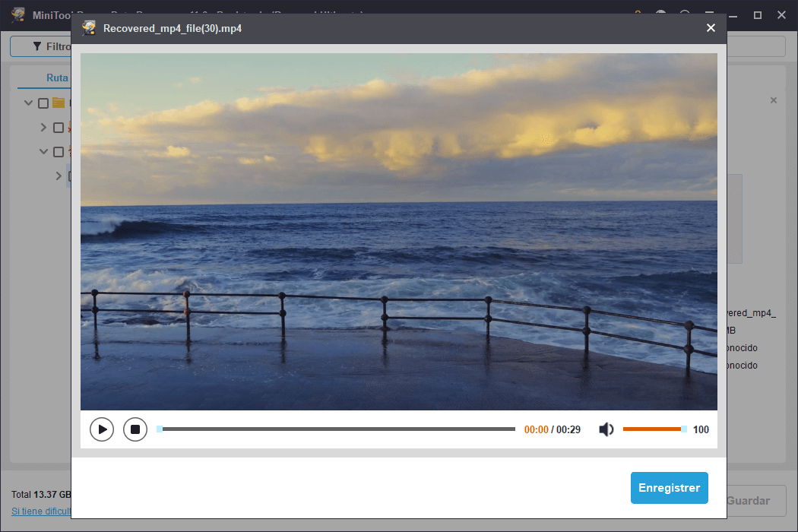
Task: Collapse the third tree node
Action: coord(44,152)
